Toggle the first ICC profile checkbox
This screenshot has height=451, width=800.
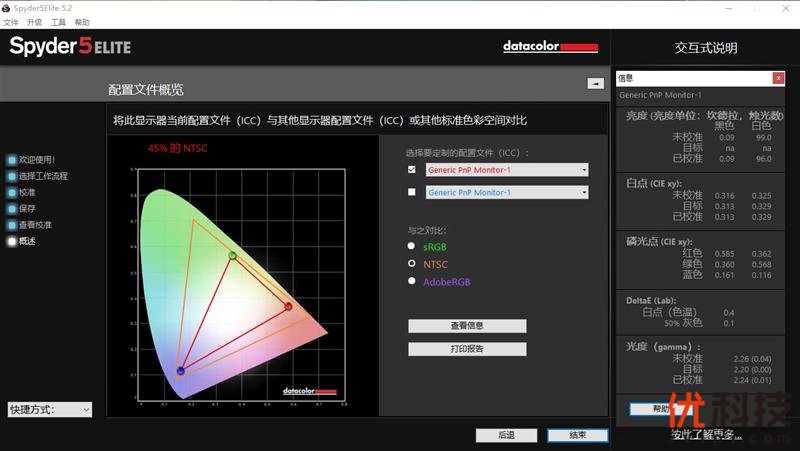click(x=412, y=170)
